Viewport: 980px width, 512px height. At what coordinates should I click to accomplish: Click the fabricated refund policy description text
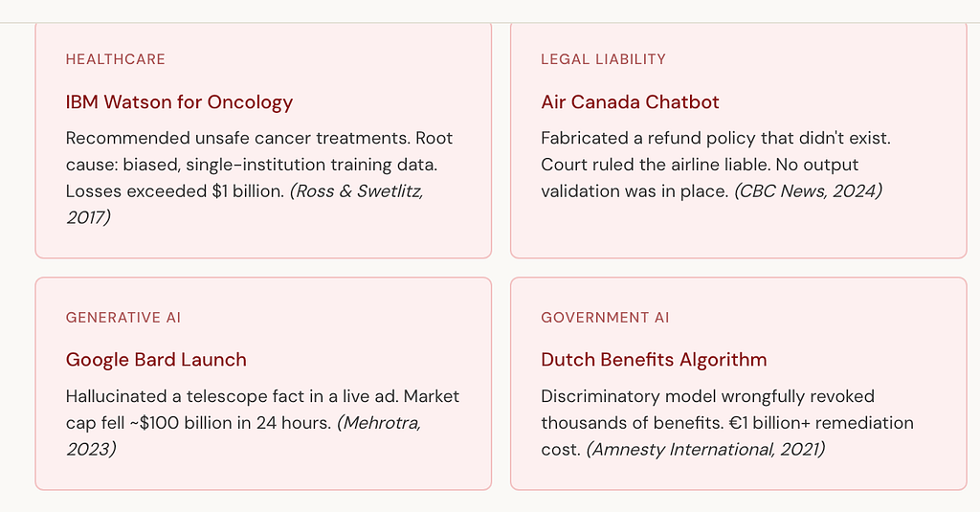click(716, 165)
